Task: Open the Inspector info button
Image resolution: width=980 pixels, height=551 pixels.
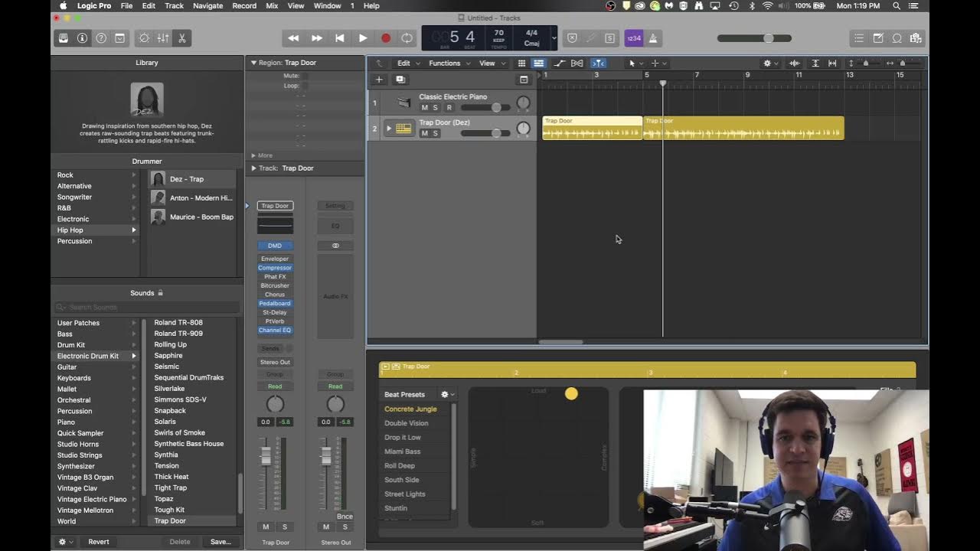Action: (82, 38)
